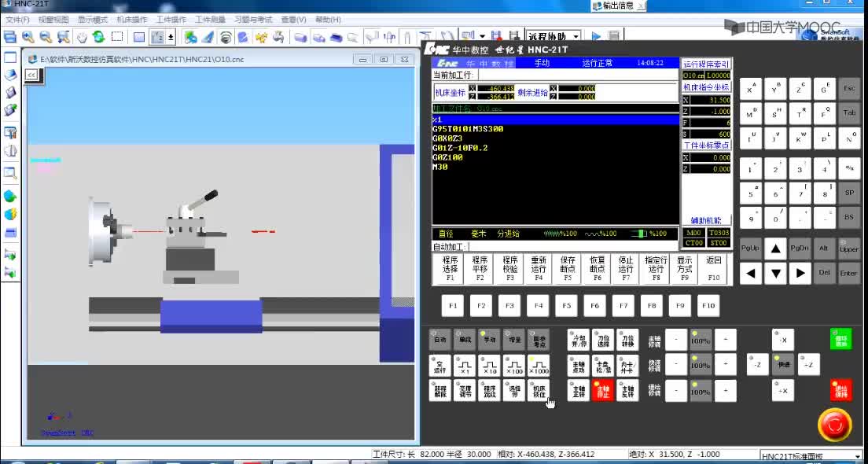Open the 显示模式 menu
Image resolution: width=868 pixels, height=464 pixels.
tap(93, 20)
